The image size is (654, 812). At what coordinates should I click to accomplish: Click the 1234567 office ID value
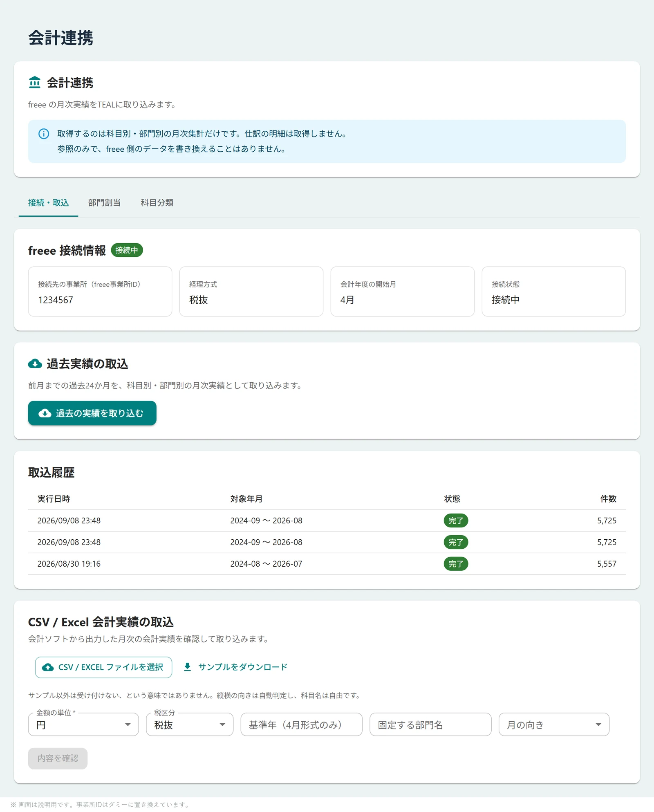coord(56,300)
